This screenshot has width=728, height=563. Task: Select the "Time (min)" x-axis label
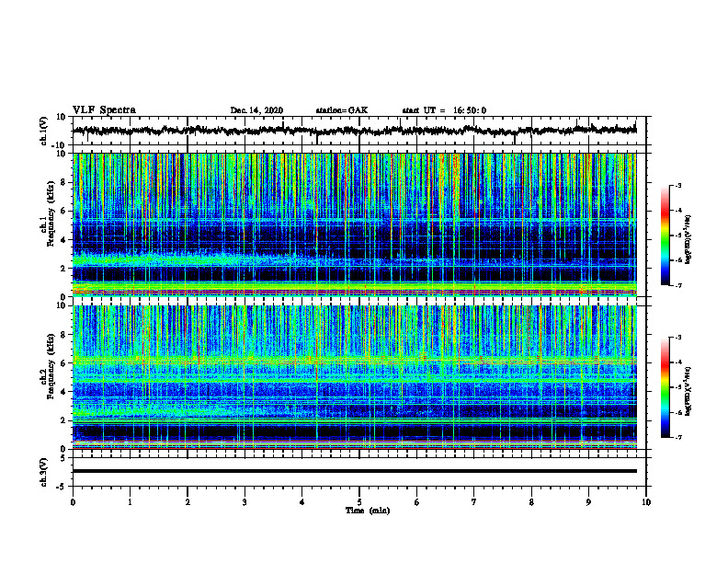(x=368, y=511)
